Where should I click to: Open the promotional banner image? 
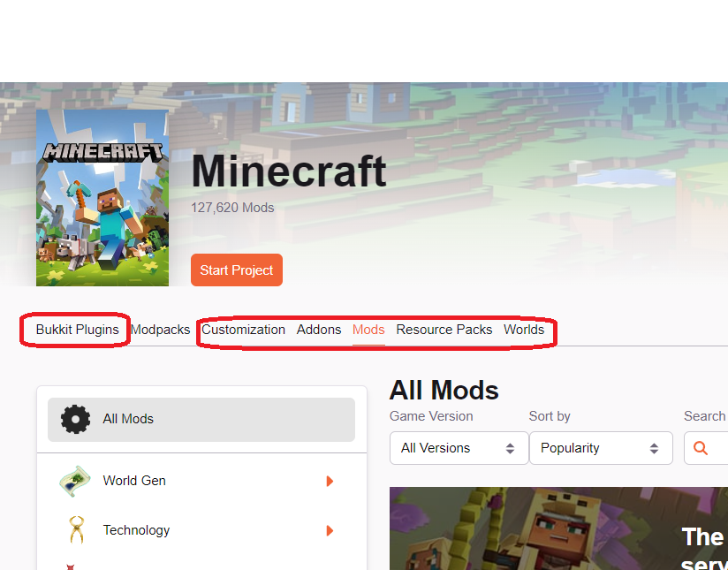pos(558,528)
